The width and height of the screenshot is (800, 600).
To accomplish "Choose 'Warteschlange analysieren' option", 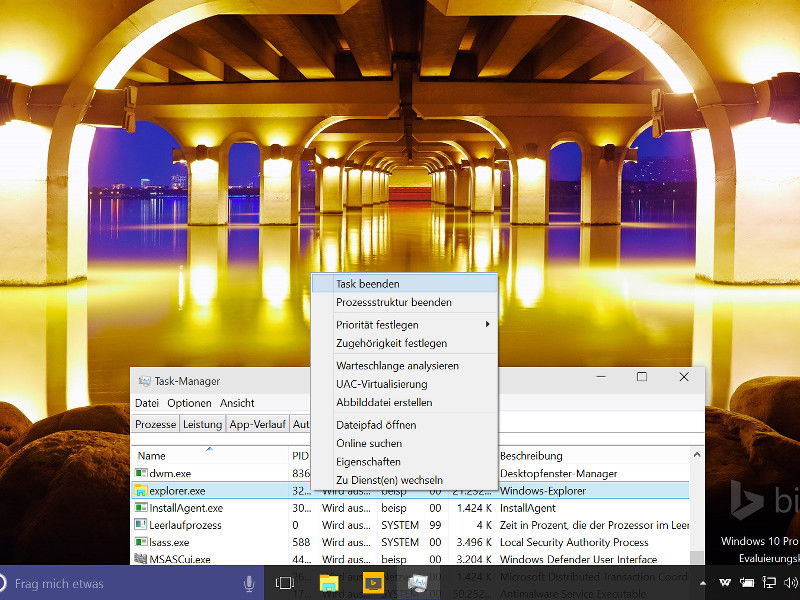I will pyautogui.click(x=404, y=365).
